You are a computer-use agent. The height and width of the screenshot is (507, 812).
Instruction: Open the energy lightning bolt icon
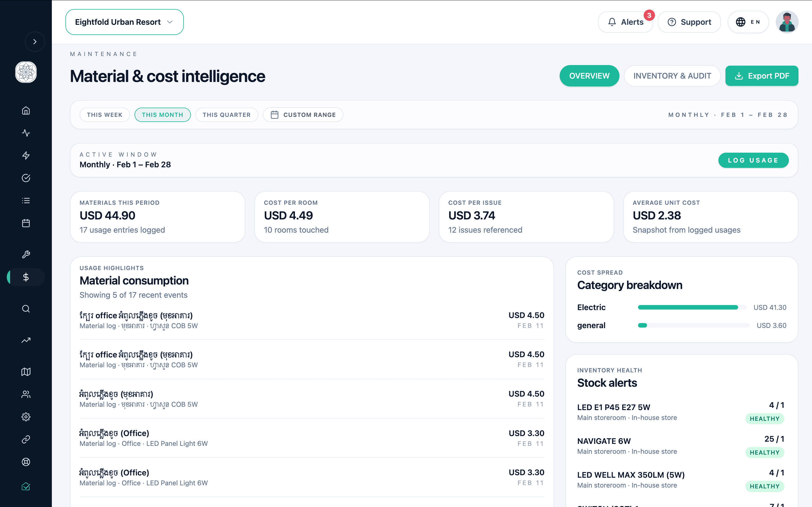pyautogui.click(x=26, y=155)
